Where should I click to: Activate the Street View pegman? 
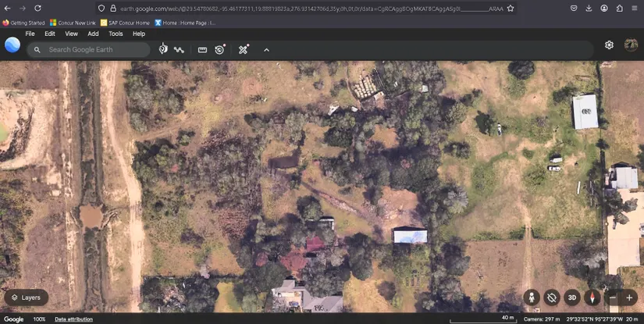(532, 297)
